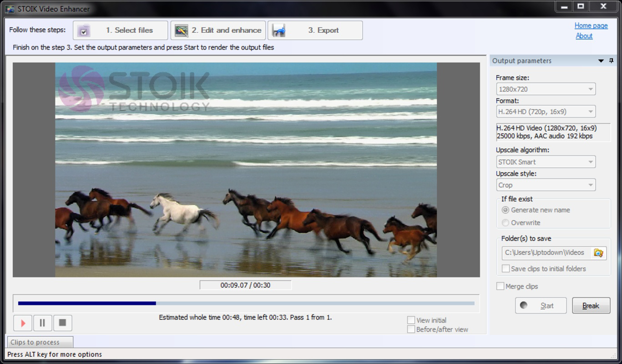
Task: Maximize the STOIK Video Enhancer window
Action: 581,6
